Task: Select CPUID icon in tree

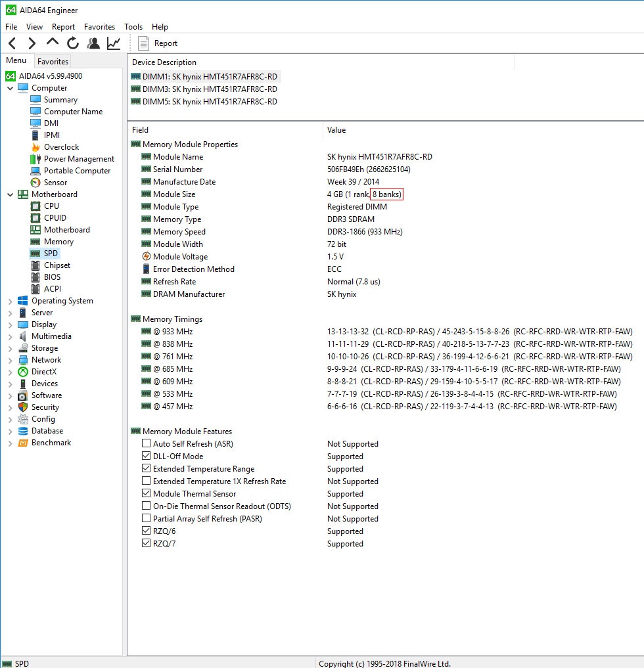Action: [x=35, y=218]
